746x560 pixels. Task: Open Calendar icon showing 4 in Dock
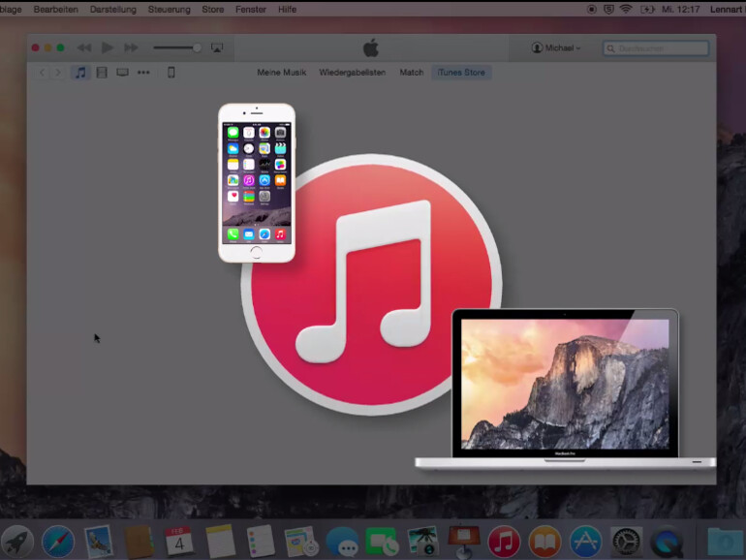(179, 541)
